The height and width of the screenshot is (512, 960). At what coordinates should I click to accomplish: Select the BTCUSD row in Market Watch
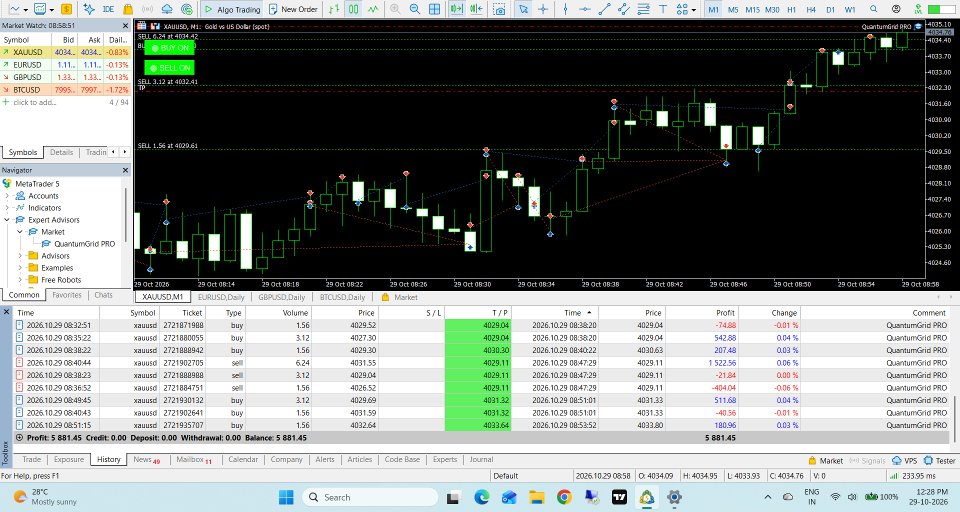[66, 89]
